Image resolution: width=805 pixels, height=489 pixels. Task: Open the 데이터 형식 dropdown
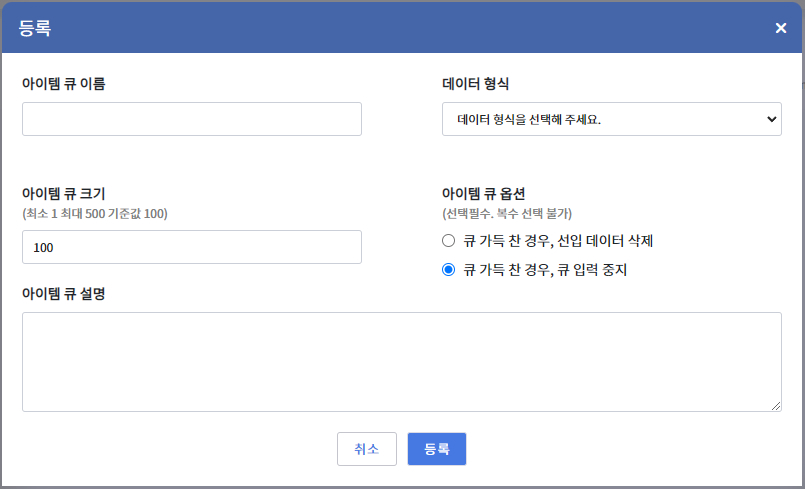point(611,119)
